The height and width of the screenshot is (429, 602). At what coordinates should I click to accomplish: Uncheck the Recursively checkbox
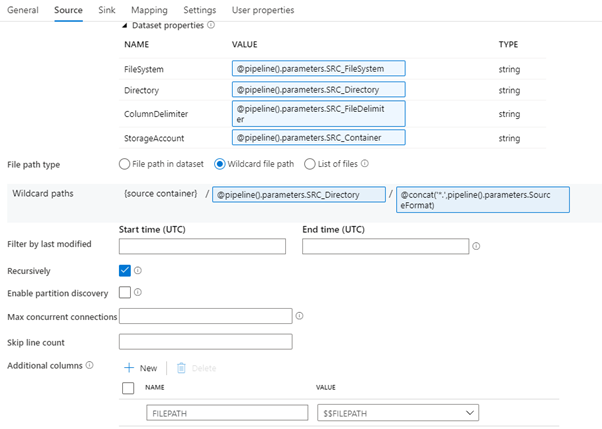click(x=125, y=270)
